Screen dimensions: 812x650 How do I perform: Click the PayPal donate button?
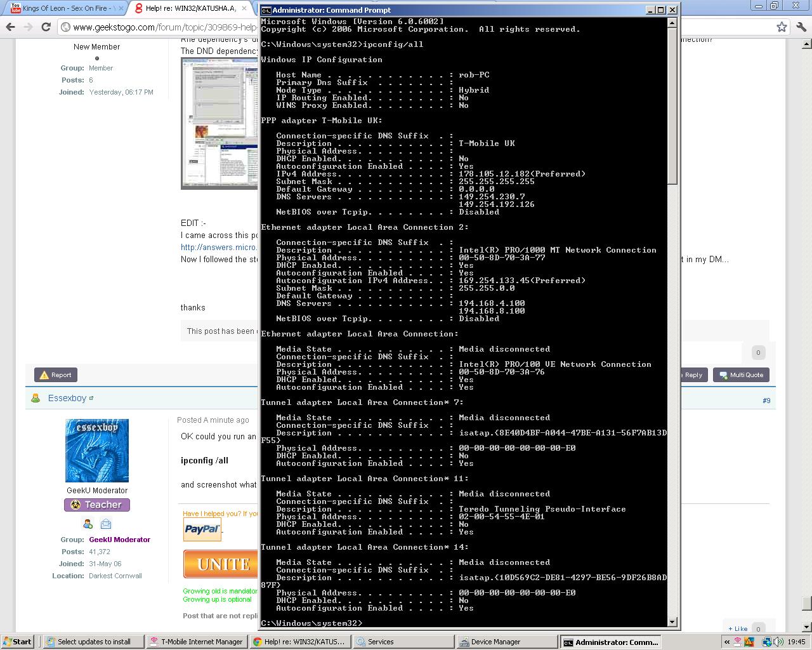tap(202, 529)
